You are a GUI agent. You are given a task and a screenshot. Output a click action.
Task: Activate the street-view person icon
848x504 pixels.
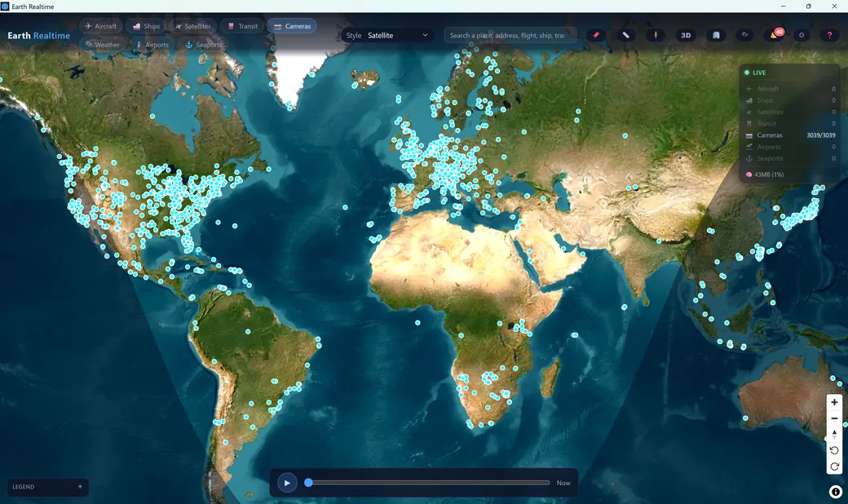656,35
